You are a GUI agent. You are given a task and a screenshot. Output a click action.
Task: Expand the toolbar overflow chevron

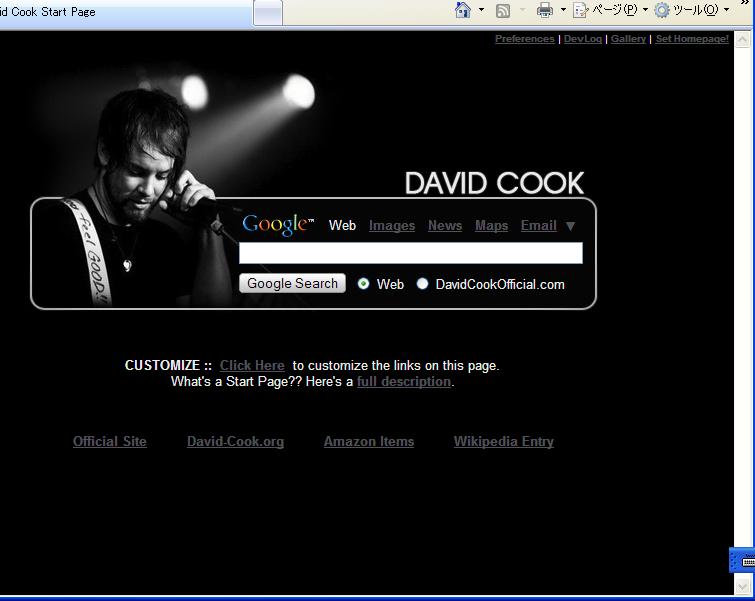(745, 2)
